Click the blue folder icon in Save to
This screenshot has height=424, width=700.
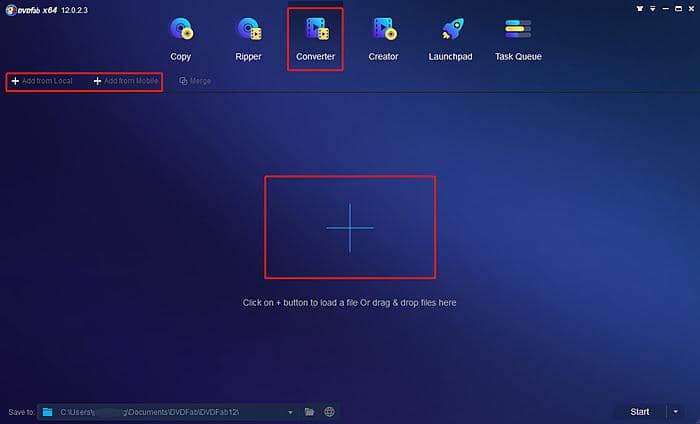point(47,412)
